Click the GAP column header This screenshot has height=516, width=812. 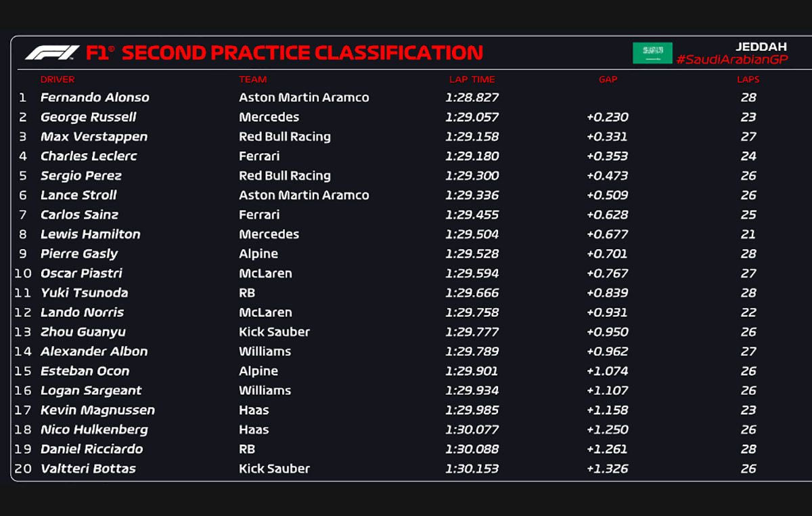[x=608, y=79]
